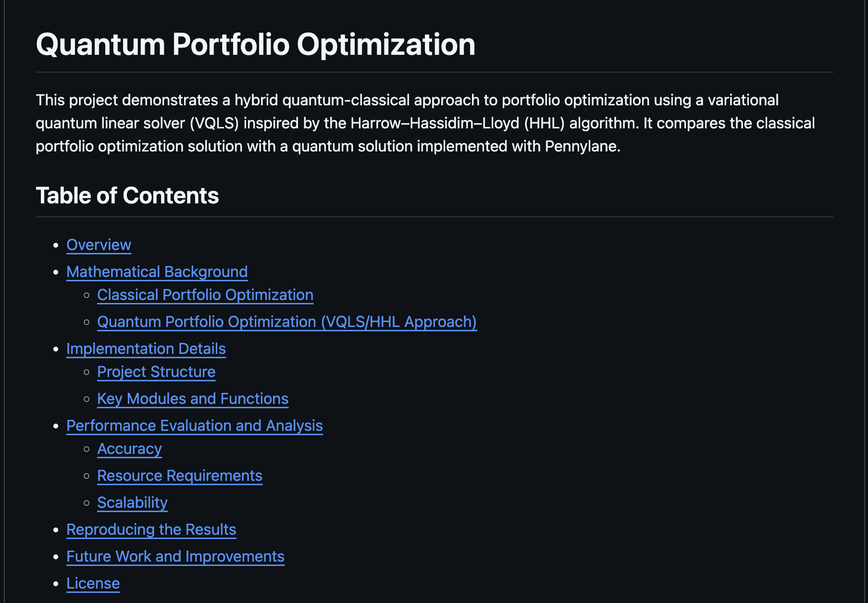Click the bullet beside the Overview entry
The image size is (868, 603).
tap(56, 245)
